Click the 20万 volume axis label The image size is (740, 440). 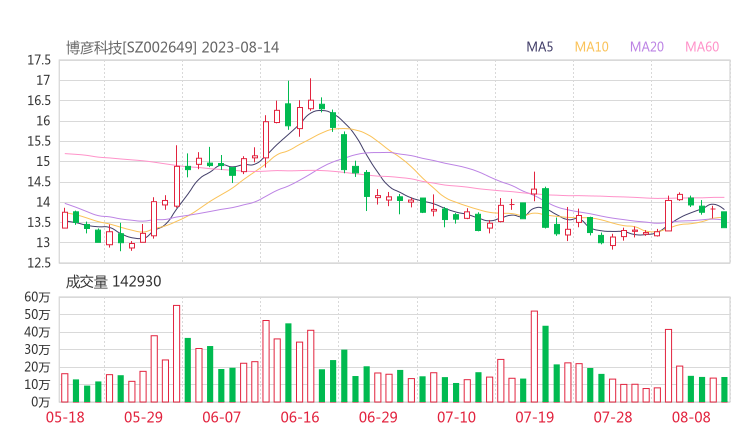37,367
